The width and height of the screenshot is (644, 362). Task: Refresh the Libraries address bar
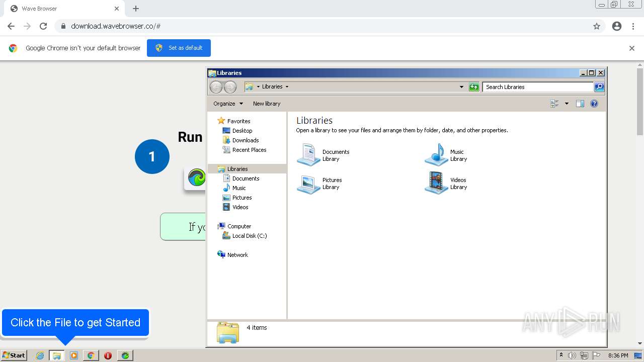(474, 87)
